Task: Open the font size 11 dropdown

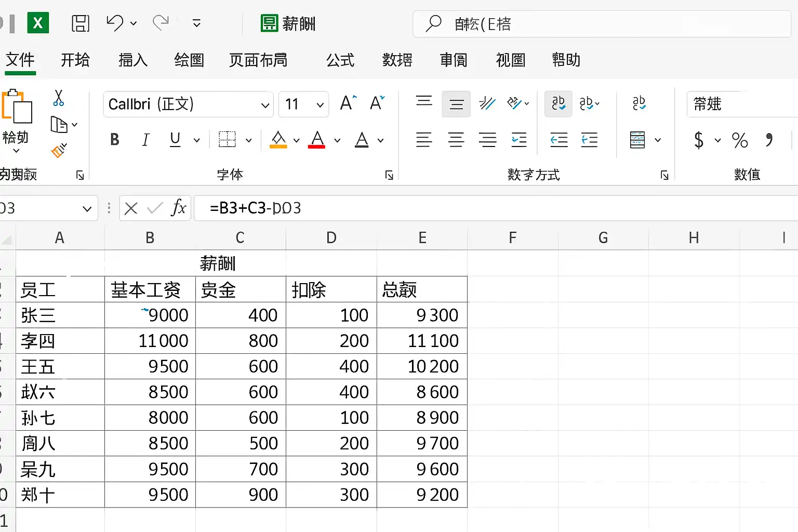Action: [320, 105]
